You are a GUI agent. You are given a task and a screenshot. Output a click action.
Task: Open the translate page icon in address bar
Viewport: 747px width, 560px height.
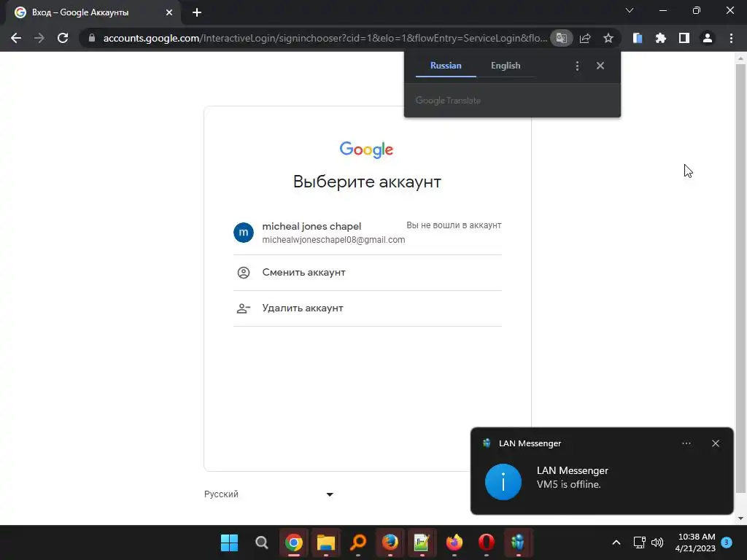pyautogui.click(x=561, y=38)
